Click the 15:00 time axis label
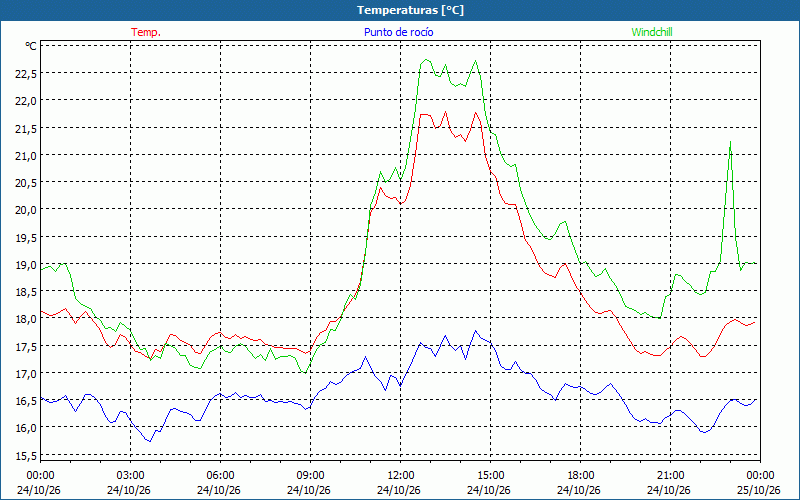This screenshot has width=800, height=500. pos(491,476)
